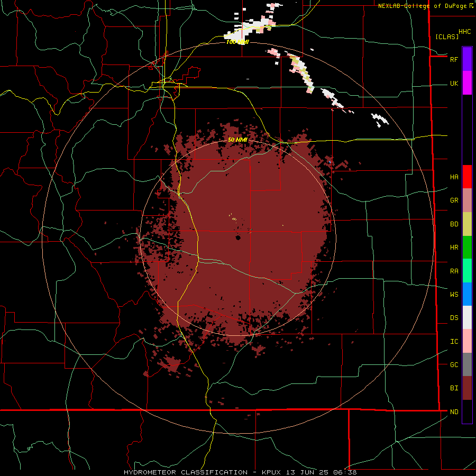Click the 'RF' legend label
The width and height of the screenshot is (476, 476).
[454, 59]
